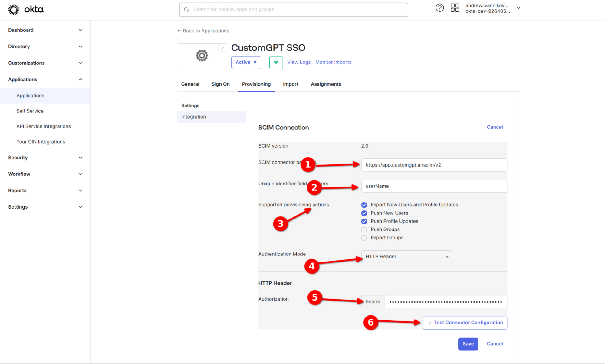The height and width of the screenshot is (364, 605).
Task: Focus the SCIM connector base URL field
Action: coord(434,165)
